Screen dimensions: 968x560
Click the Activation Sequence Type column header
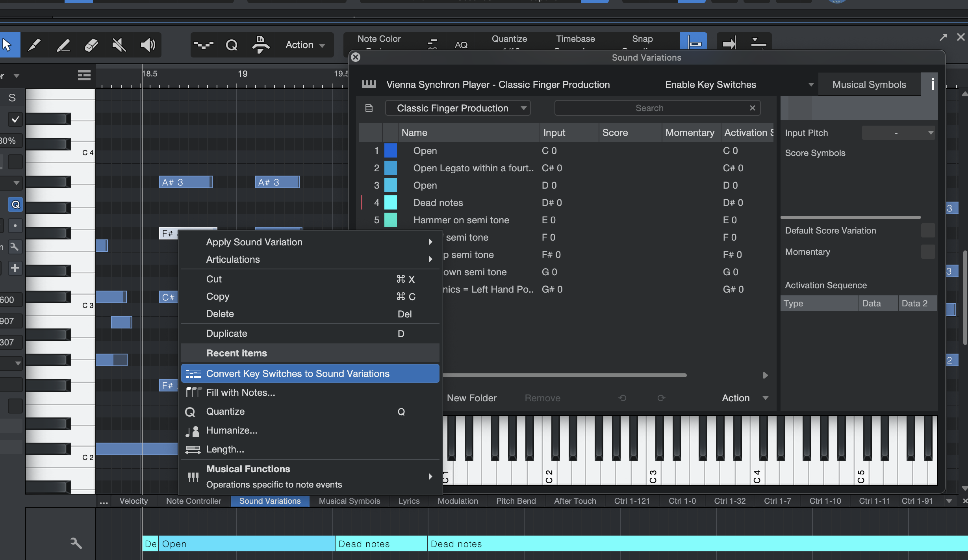[820, 304]
